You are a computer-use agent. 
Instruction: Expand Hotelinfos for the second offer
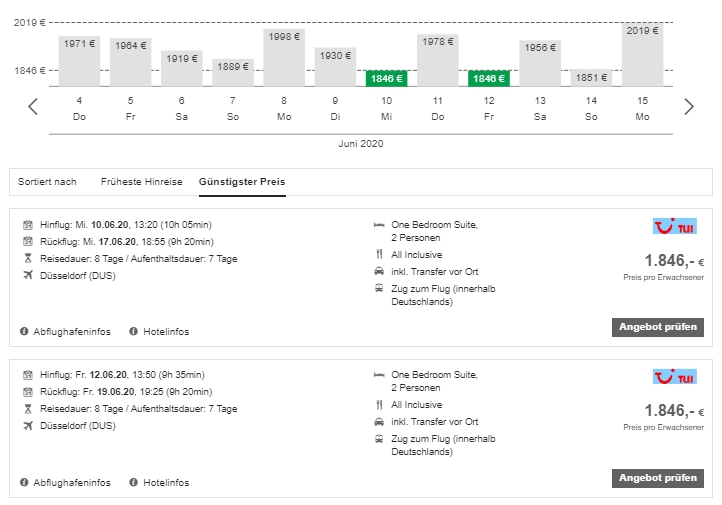click(x=165, y=482)
